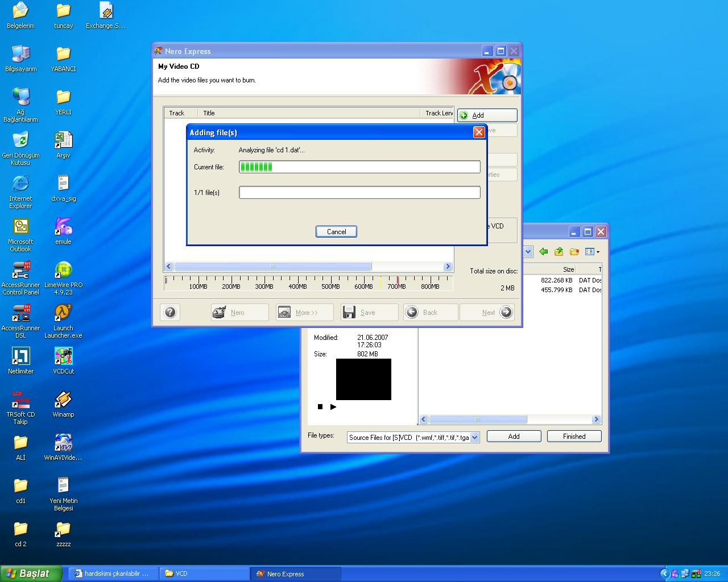Play the video preview
Screen dimensions: 728x582
[333, 406]
